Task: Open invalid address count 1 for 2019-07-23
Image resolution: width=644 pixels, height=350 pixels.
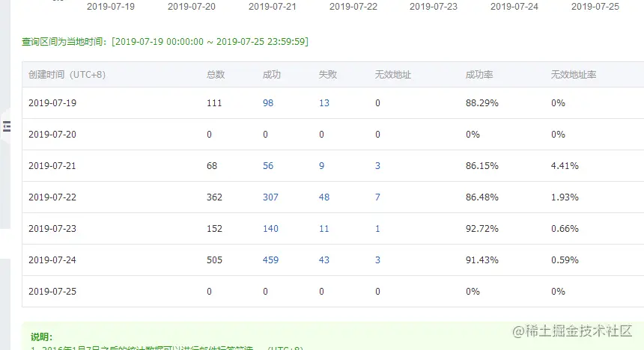Action: pos(377,229)
